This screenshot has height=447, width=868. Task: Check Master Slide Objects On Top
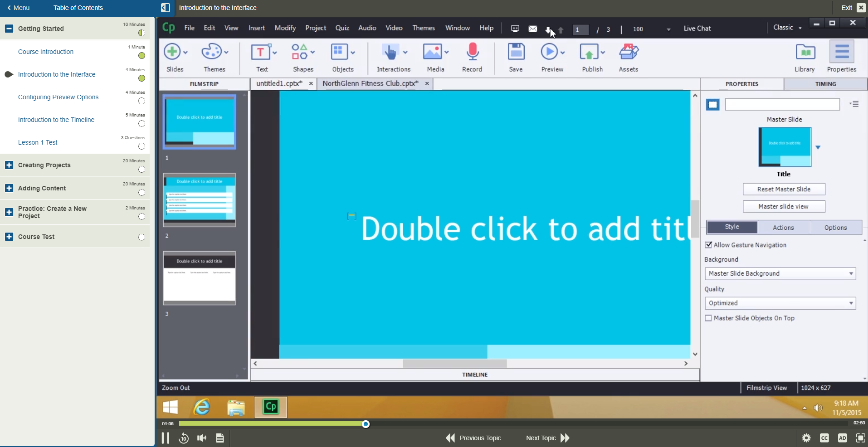pos(709,318)
